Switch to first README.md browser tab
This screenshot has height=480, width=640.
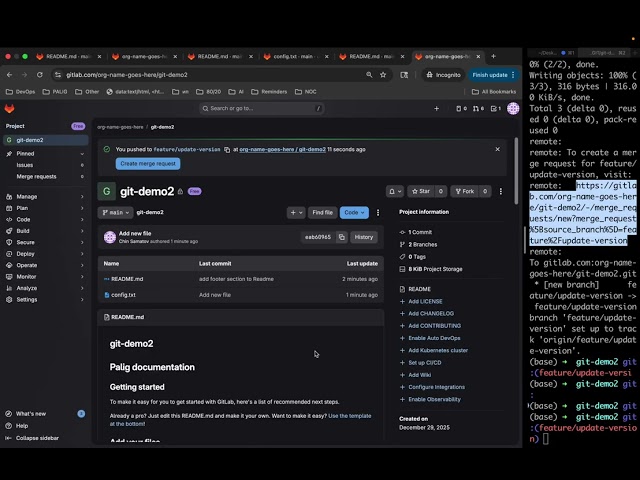tap(69, 56)
